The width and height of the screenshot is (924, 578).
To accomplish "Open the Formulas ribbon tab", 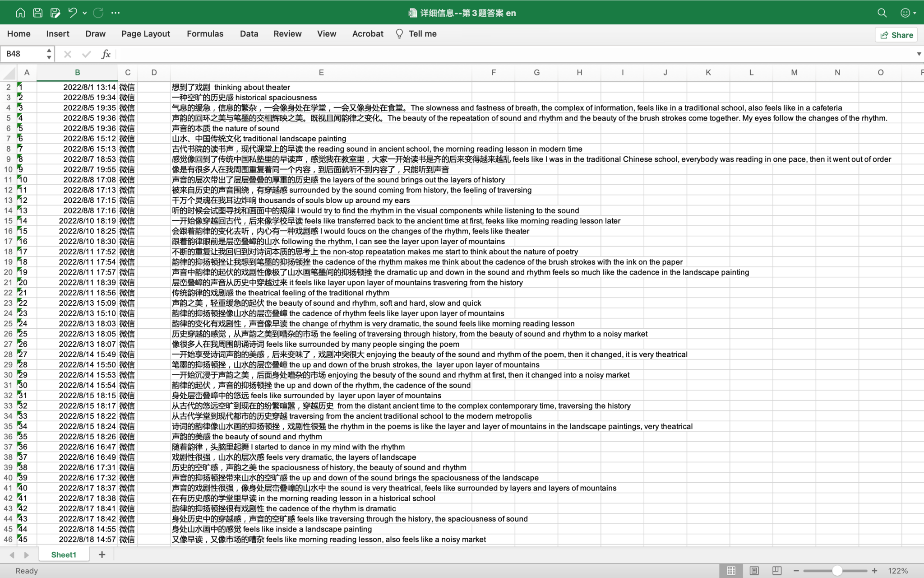I will click(x=205, y=34).
